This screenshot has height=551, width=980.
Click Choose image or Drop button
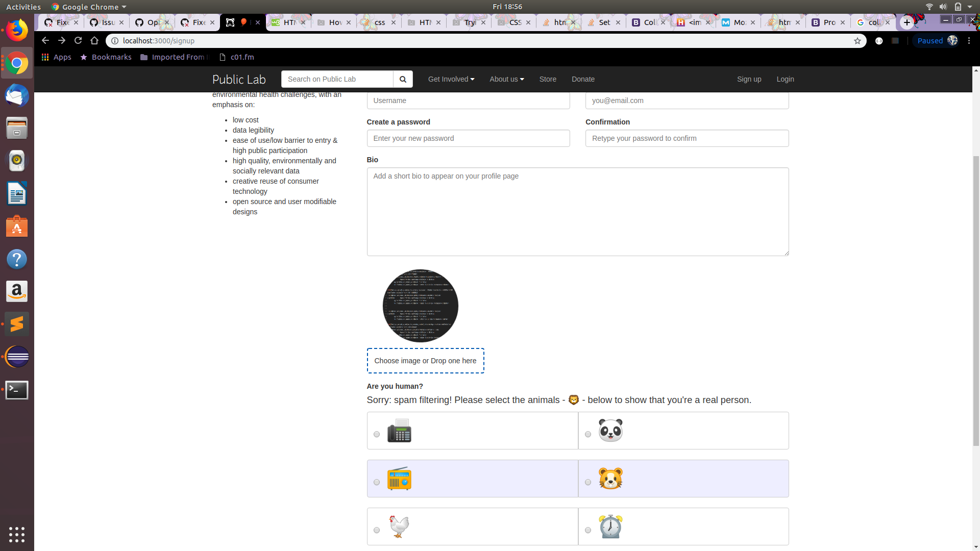point(425,361)
